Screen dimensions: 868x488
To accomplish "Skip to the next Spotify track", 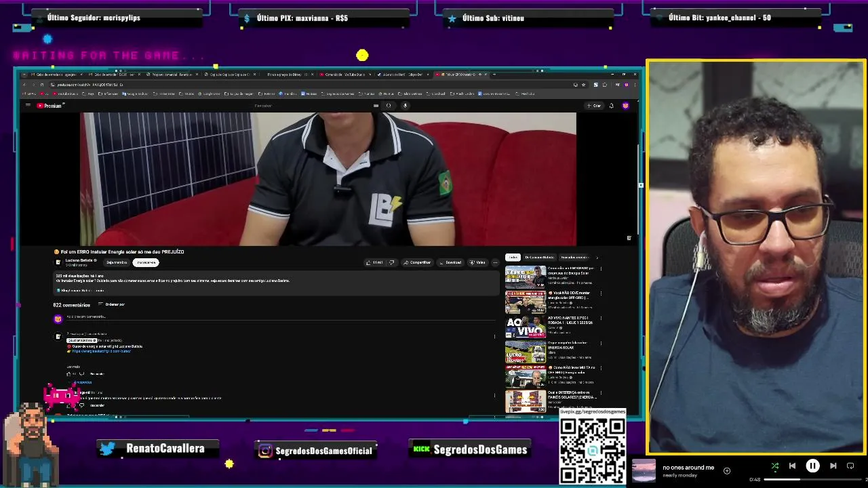I will 833,466.
